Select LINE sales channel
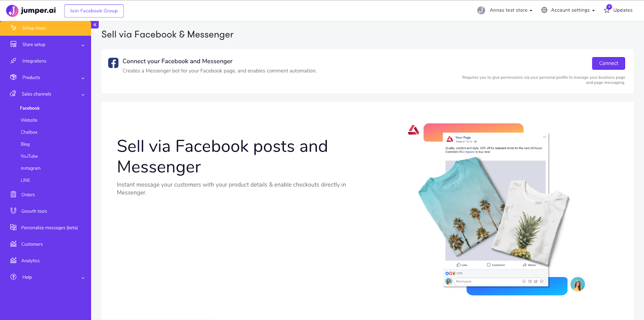Screen dimensions: 644x320 [25, 180]
